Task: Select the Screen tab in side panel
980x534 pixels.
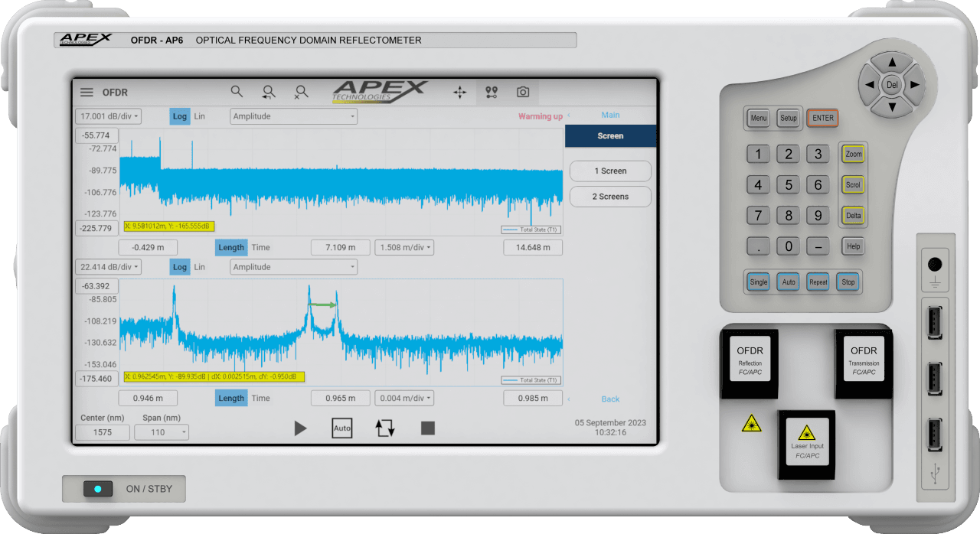Action: (x=610, y=136)
